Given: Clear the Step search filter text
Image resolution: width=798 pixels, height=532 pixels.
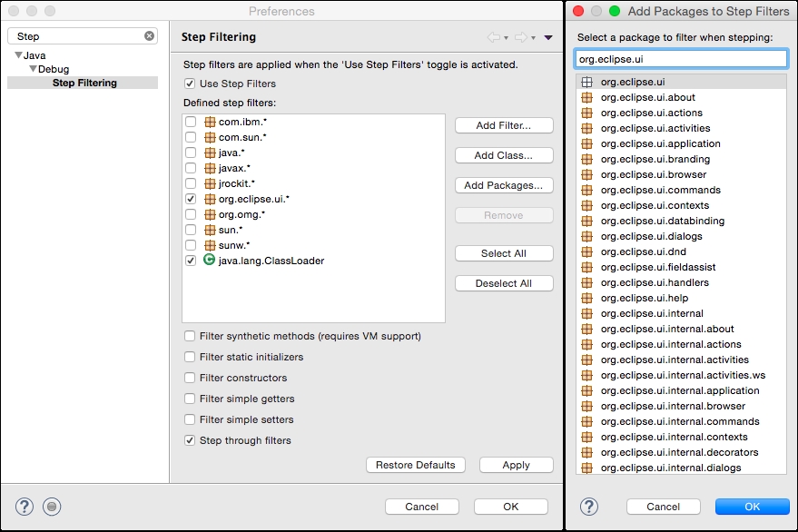Looking at the screenshot, I should [150, 36].
